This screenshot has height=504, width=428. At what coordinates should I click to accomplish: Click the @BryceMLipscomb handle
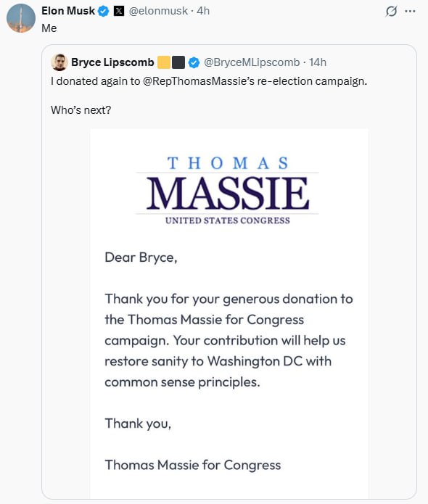[252, 62]
